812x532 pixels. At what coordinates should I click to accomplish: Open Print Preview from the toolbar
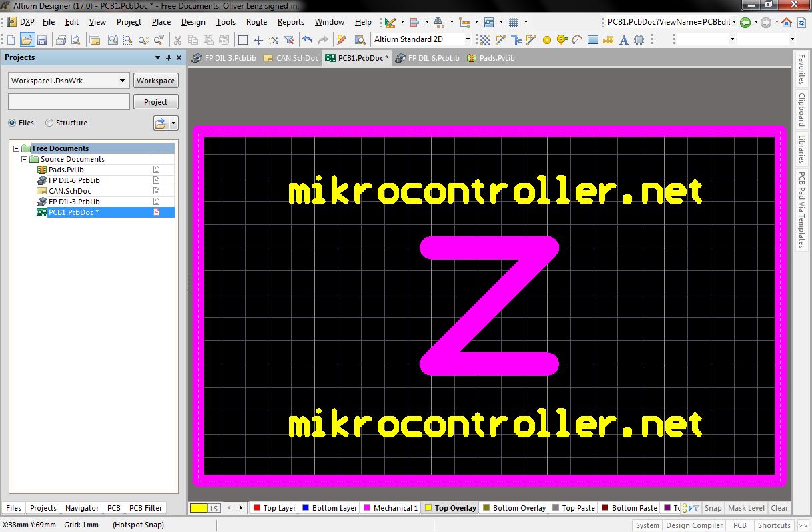coord(75,40)
